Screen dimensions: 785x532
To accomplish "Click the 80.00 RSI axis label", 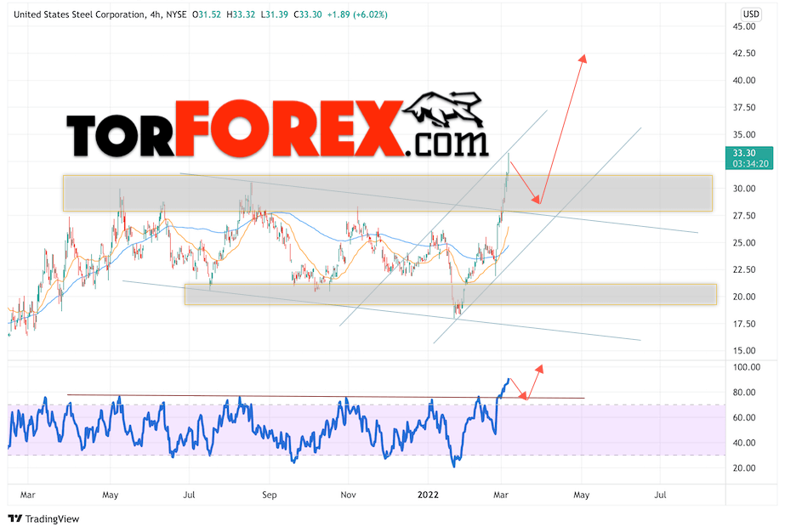I will 744,392.
